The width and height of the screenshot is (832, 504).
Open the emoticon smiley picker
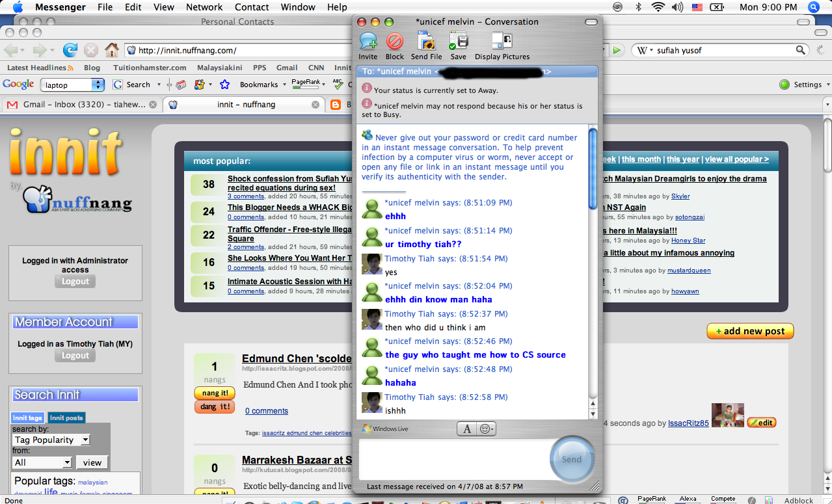point(487,429)
